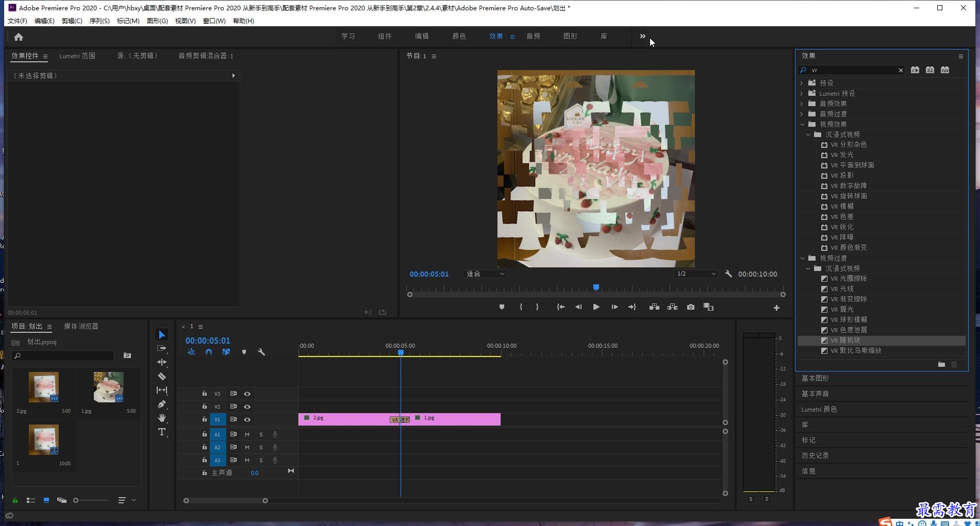Expand the 音频效果 folder
The height and width of the screenshot is (526, 980).
[802, 104]
